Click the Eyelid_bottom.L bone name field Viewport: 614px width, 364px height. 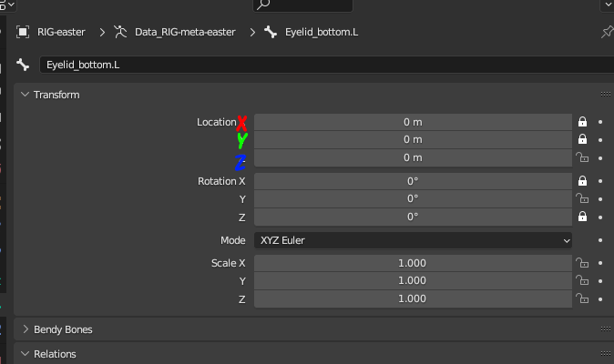point(326,65)
